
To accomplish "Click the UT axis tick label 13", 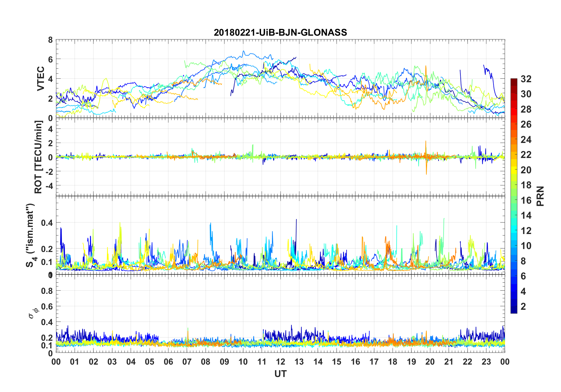I will click(299, 362).
